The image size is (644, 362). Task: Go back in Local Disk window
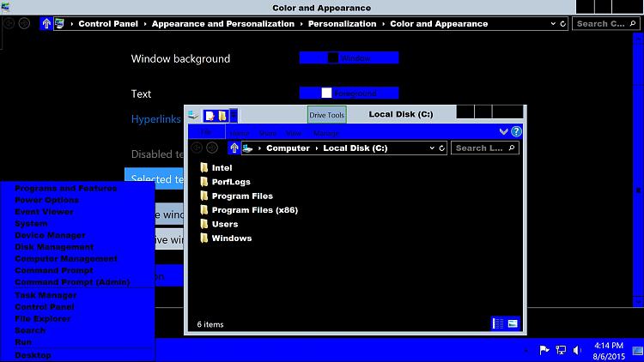[197, 148]
